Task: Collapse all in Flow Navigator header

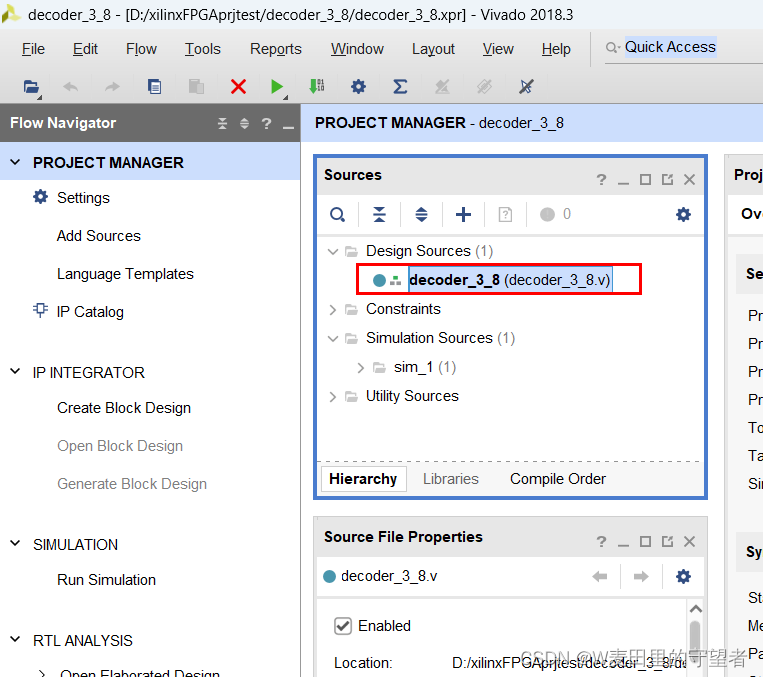Action: pos(222,124)
